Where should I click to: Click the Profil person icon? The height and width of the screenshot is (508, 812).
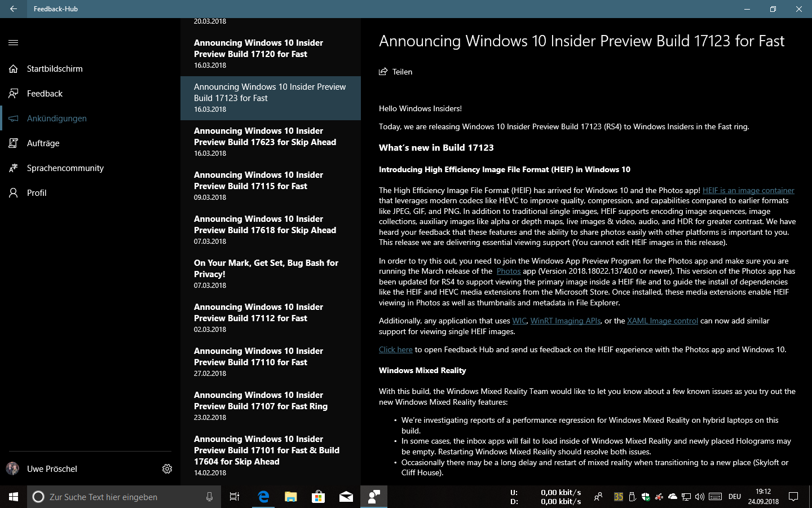[14, 193]
